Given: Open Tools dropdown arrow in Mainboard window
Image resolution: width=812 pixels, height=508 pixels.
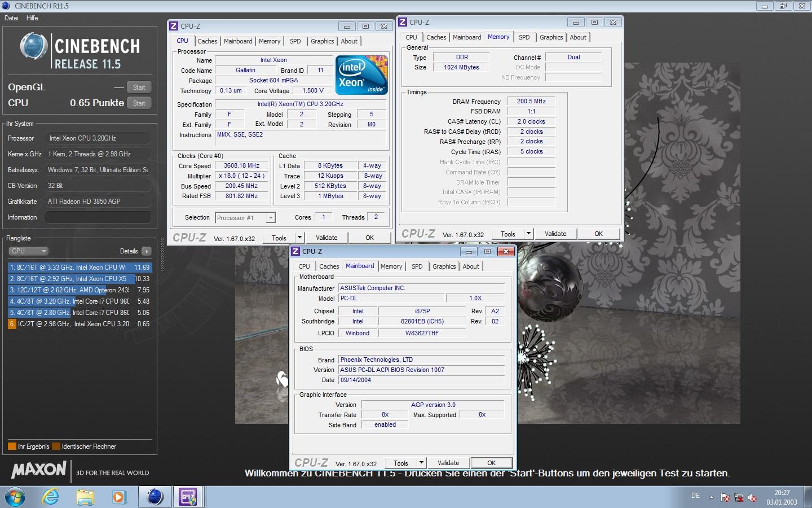Looking at the screenshot, I should (x=421, y=463).
